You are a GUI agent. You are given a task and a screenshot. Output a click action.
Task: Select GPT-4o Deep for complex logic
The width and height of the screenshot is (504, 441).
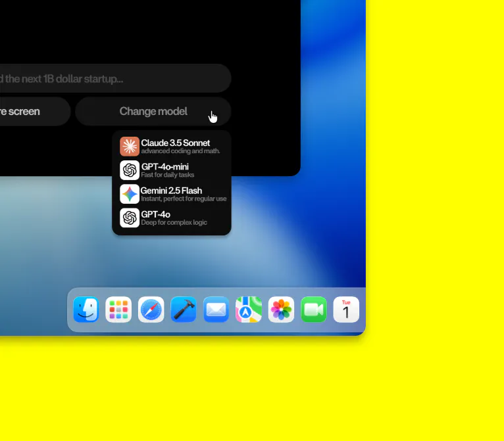172,218
